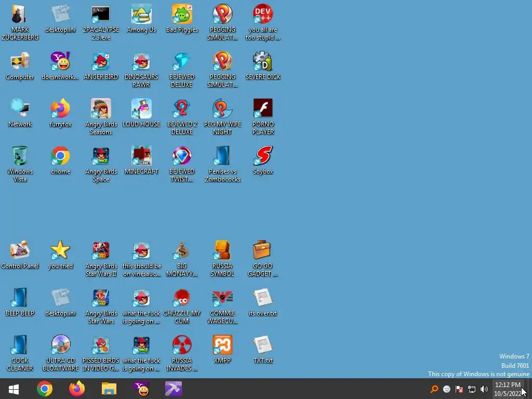Select the Yahoo 'doesntwork...' icon
The height and width of the screenshot is (399, 532).
point(60,62)
